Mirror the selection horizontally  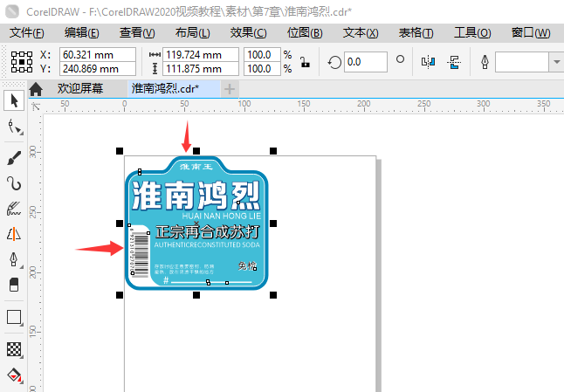(x=428, y=62)
